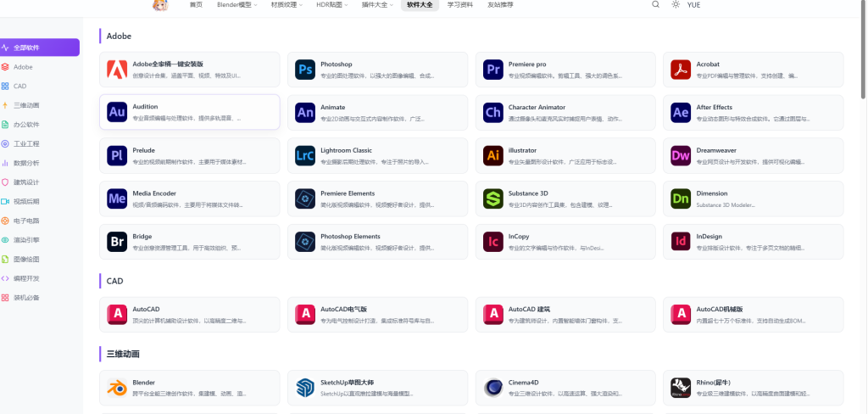Viewport: 868px width, 414px height.
Task: Open the HDR贴图 dropdown menu
Action: pos(332,4)
